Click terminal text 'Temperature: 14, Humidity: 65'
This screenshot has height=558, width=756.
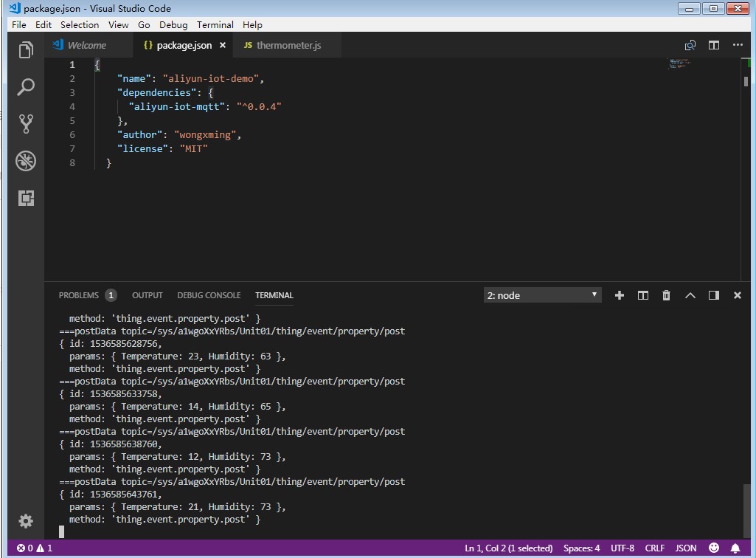click(x=195, y=407)
